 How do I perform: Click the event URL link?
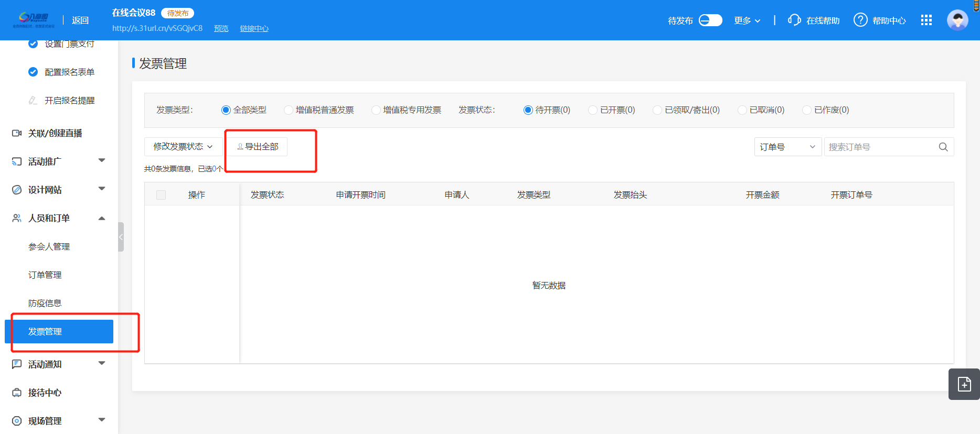pos(157,28)
